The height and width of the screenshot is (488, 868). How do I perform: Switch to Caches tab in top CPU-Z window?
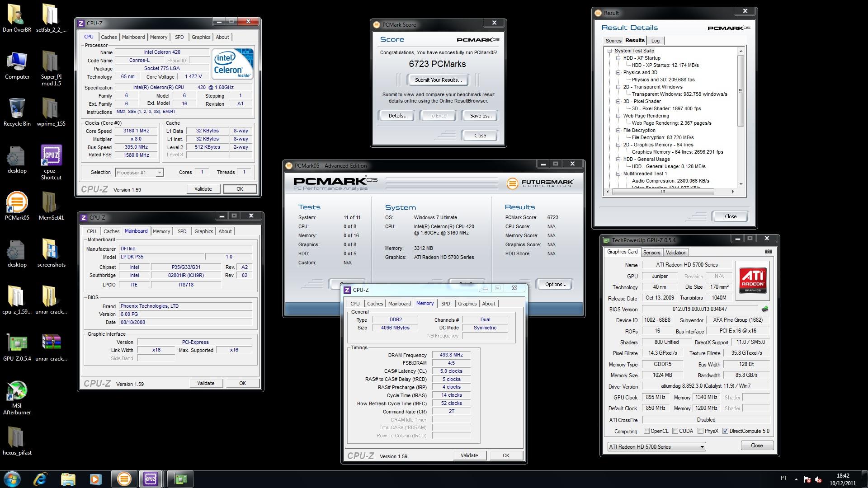click(108, 37)
